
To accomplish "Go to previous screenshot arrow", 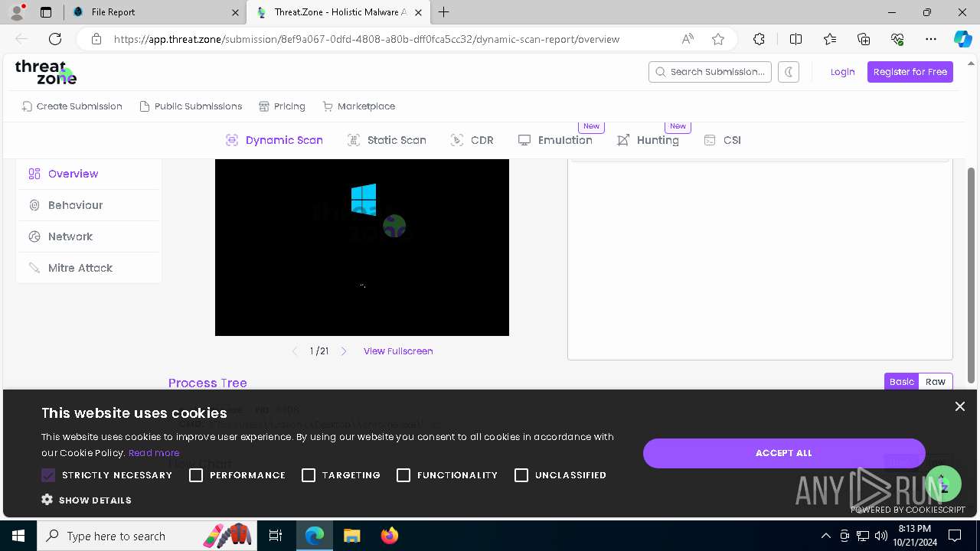I will pos(295,351).
